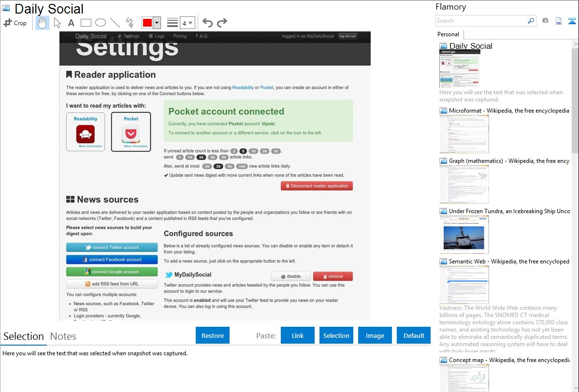Click the Daily Social title icon
This screenshot has width=579, height=392.
click(x=443, y=46)
